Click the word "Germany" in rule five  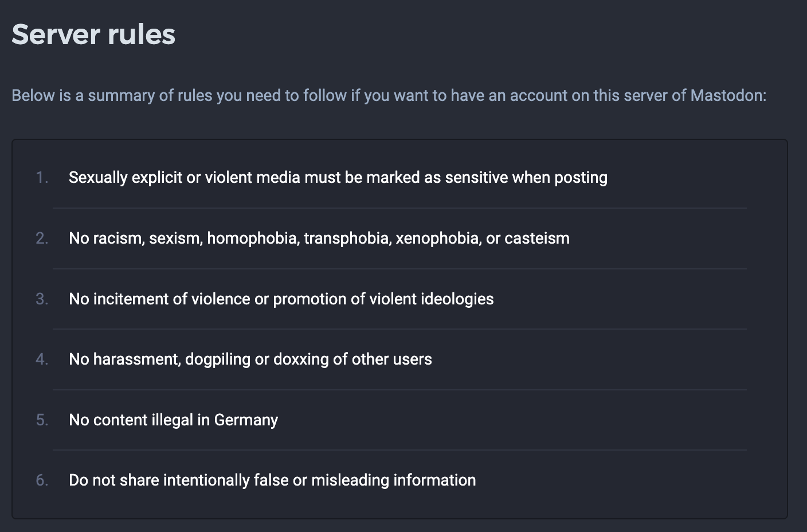246,420
